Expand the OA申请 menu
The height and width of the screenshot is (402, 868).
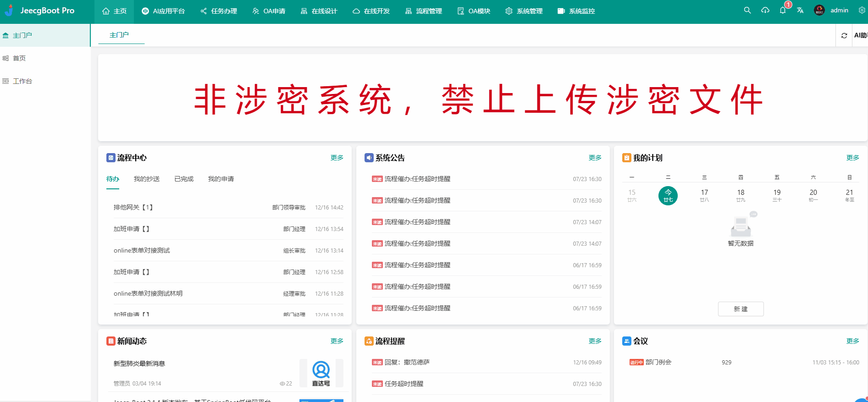click(x=269, y=11)
